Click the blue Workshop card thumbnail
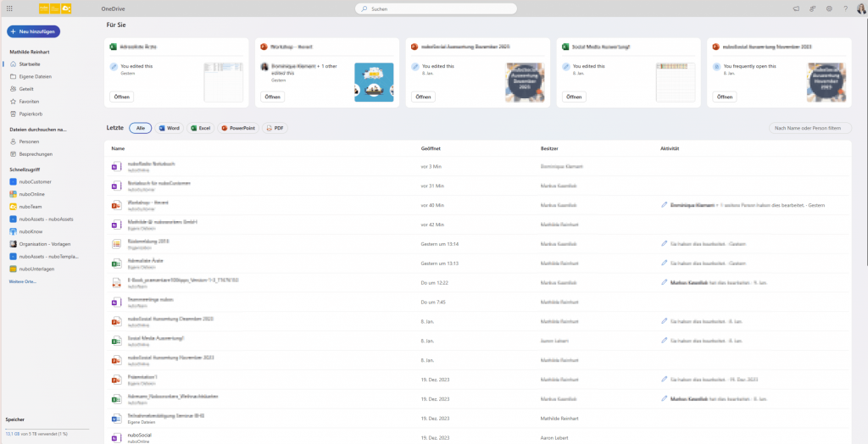 coord(374,82)
